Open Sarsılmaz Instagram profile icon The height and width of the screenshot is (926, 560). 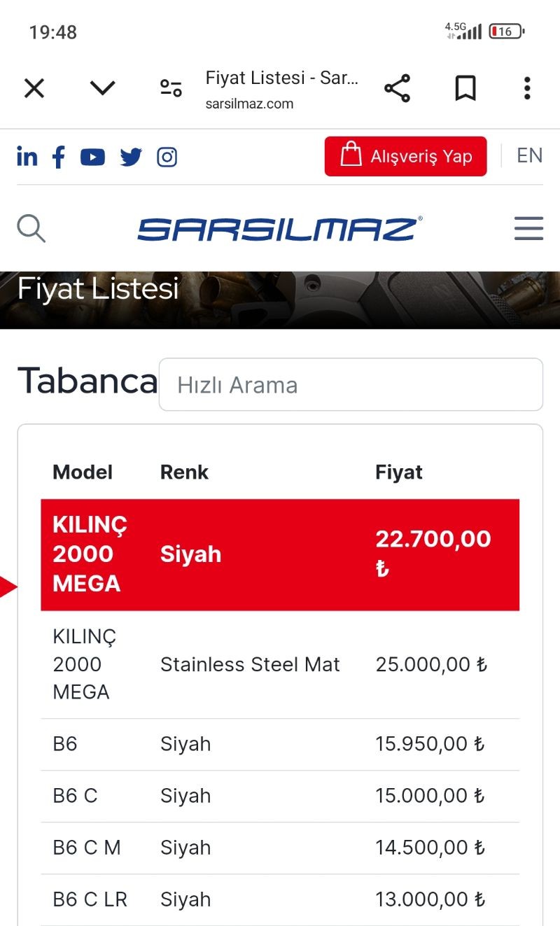coord(167,157)
